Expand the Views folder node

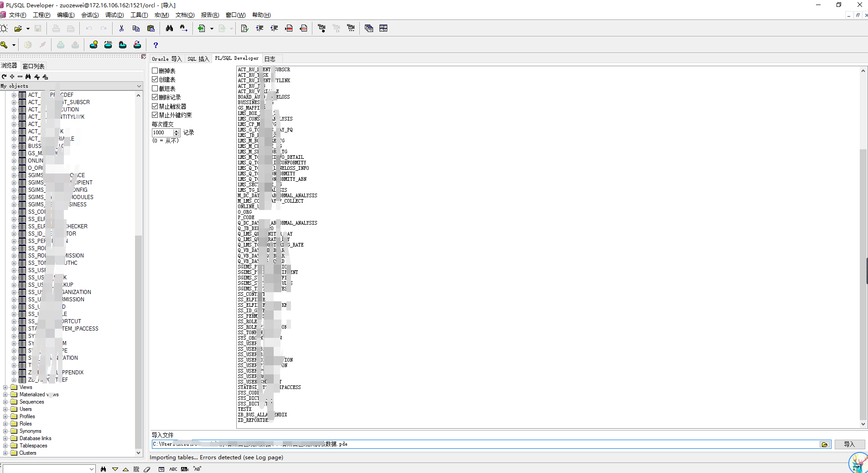[5, 387]
